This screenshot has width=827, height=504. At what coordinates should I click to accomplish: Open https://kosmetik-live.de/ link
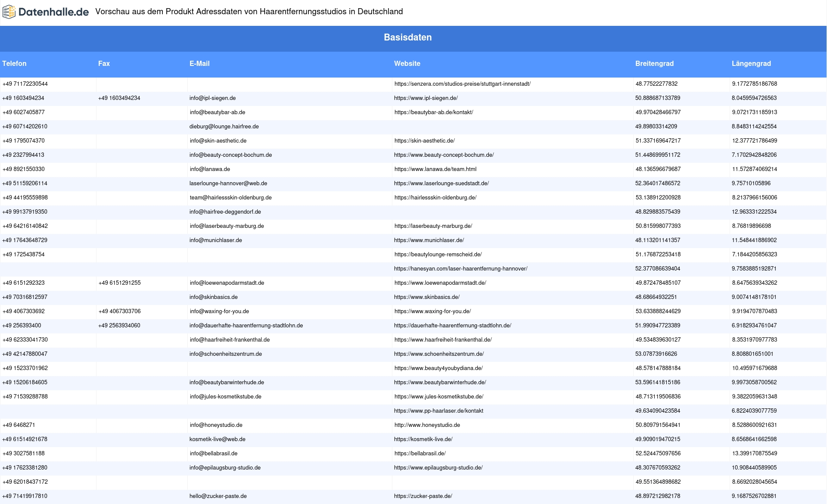pyautogui.click(x=423, y=439)
